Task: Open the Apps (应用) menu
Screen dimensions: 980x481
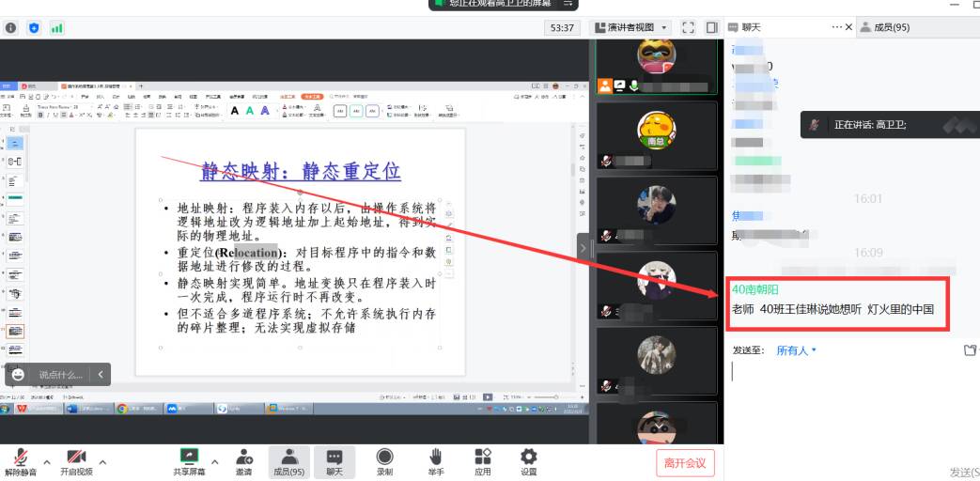Action: pos(483,463)
